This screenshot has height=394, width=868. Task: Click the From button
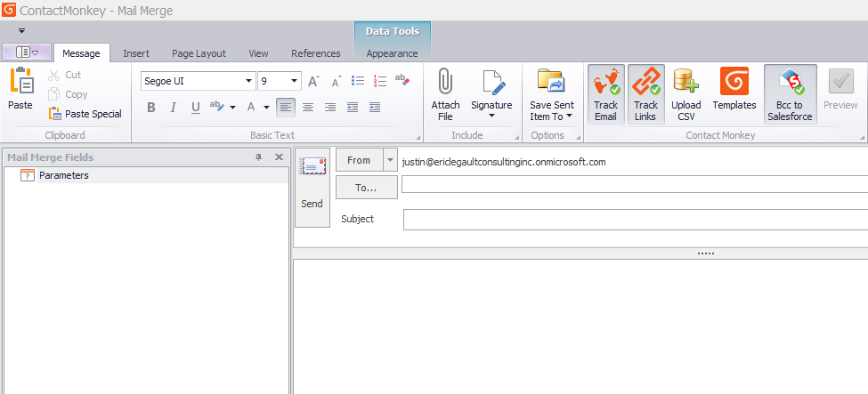point(359,160)
